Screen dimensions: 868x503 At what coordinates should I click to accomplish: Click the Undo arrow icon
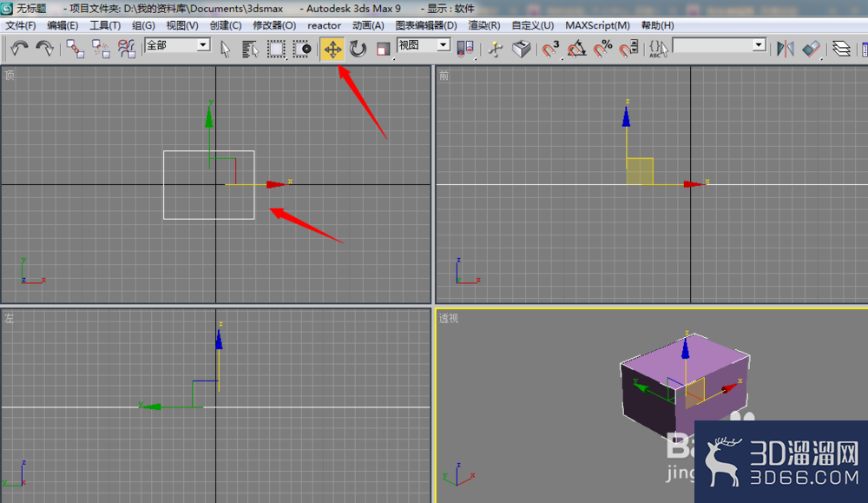click(19, 49)
